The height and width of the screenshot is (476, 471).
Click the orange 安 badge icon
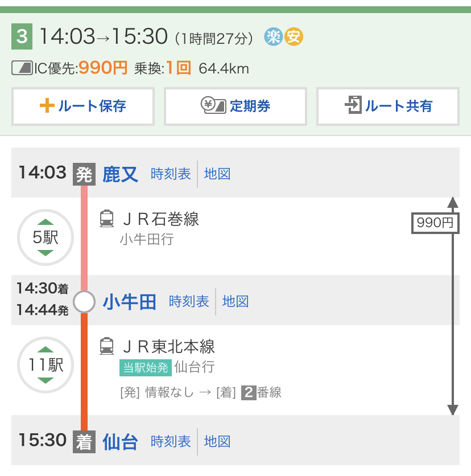tap(294, 38)
